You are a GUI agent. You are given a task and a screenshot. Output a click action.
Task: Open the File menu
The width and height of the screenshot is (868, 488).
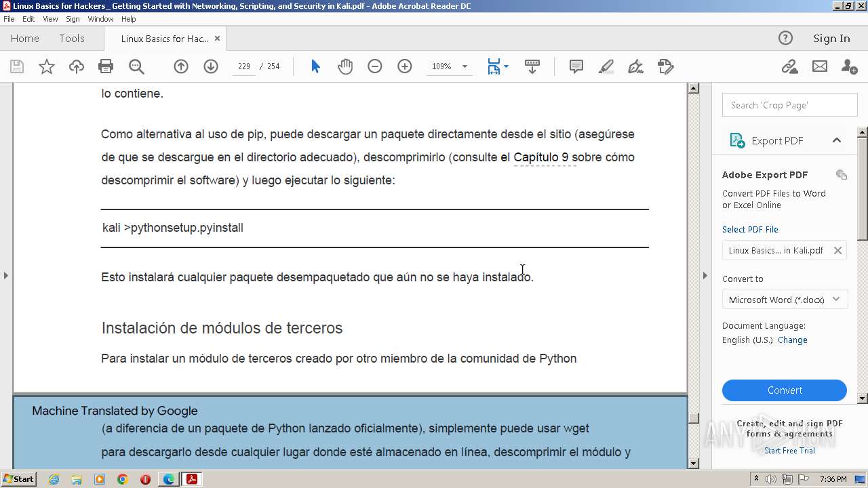[9, 19]
